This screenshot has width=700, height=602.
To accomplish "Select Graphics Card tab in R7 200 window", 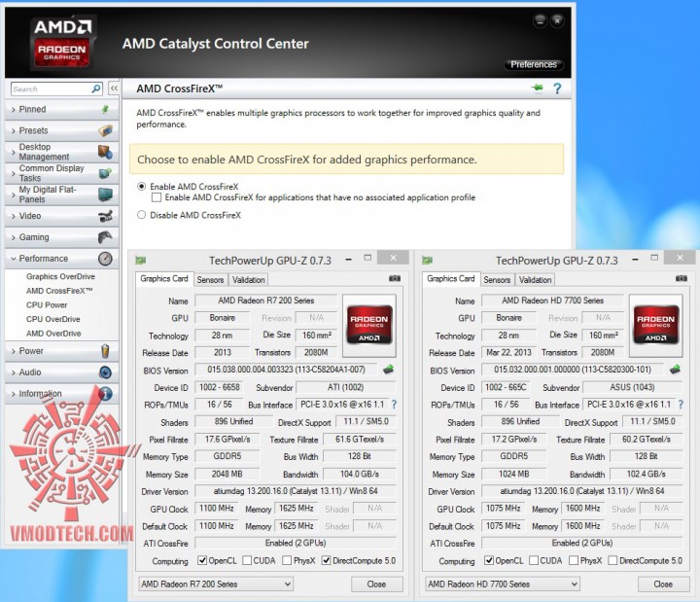I will pyautogui.click(x=164, y=279).
